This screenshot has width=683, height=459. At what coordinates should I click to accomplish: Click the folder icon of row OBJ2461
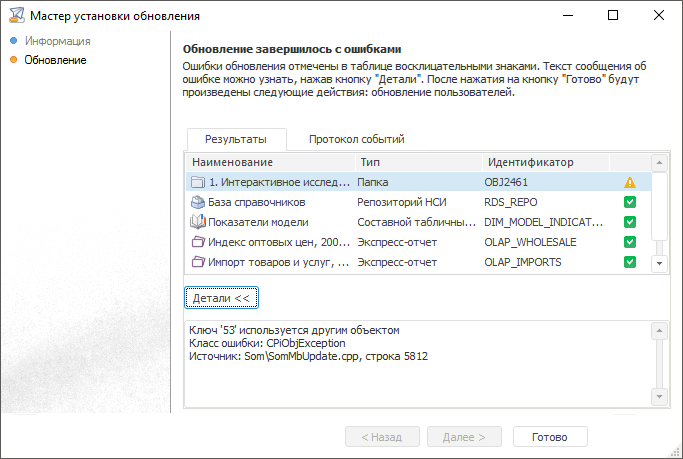coord(197,182)
